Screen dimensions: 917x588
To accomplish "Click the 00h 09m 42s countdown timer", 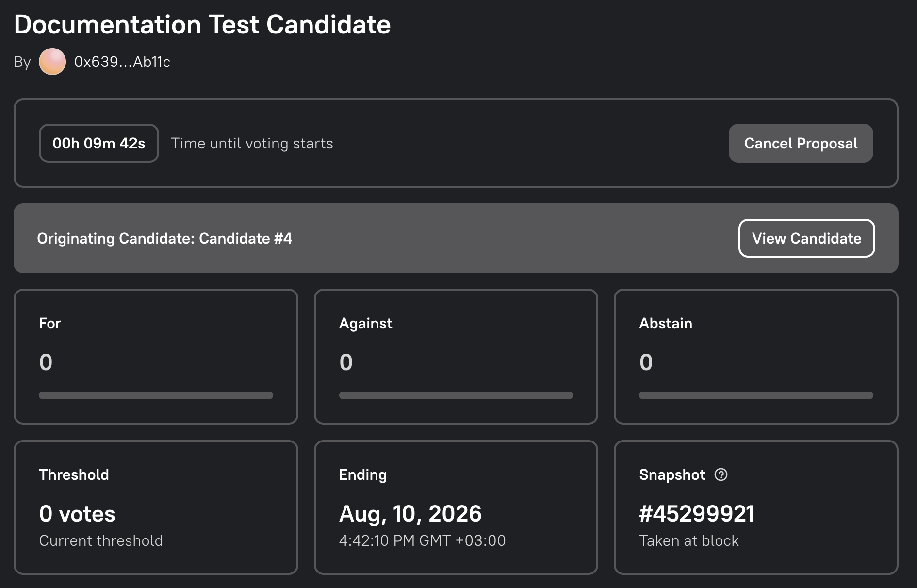I will coord(99,143).
